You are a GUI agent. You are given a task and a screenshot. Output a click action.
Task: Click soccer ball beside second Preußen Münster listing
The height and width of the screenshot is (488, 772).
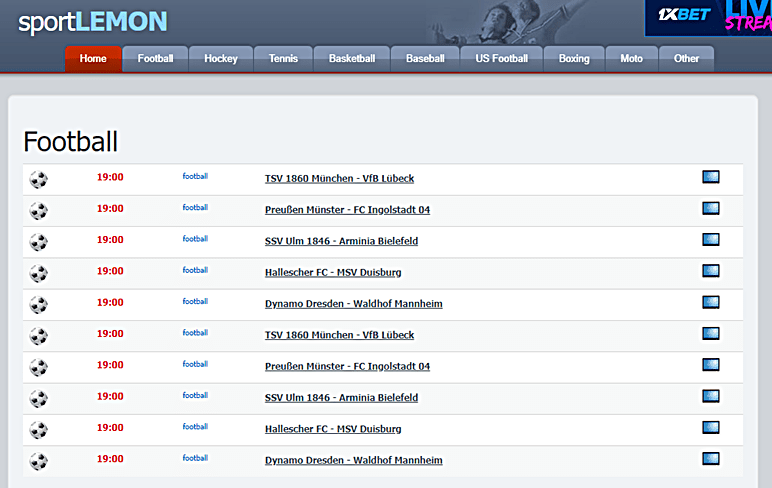click(x=38, y=367)
